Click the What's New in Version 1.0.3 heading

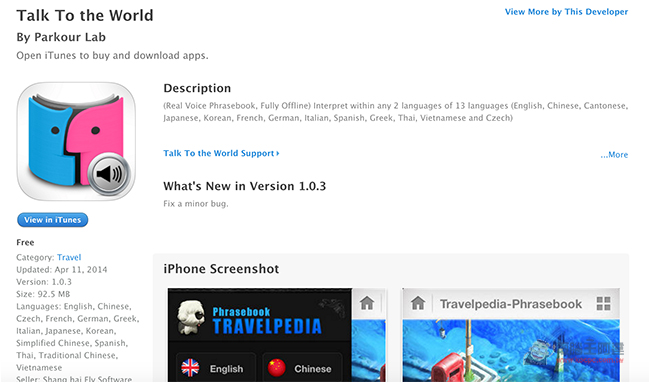[x=245, y=186]
